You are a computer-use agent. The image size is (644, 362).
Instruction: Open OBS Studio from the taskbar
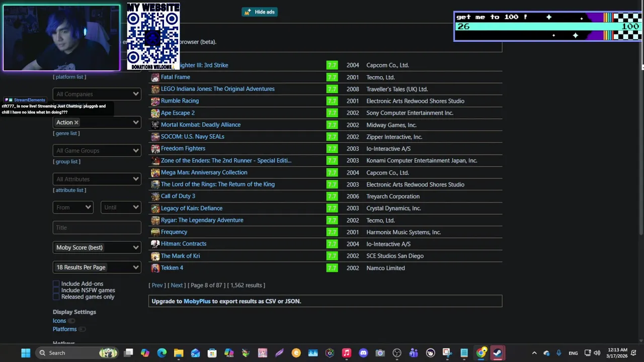pos(397,353)
